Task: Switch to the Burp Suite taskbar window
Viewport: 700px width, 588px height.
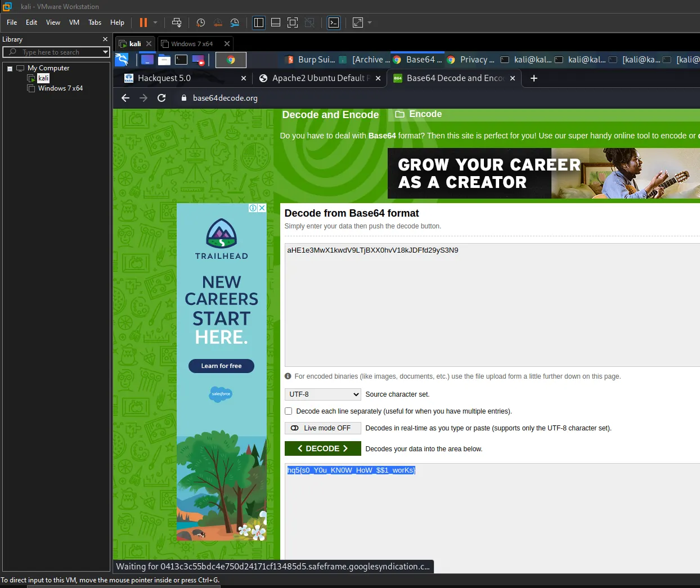Action: click(x=310, y=60)
